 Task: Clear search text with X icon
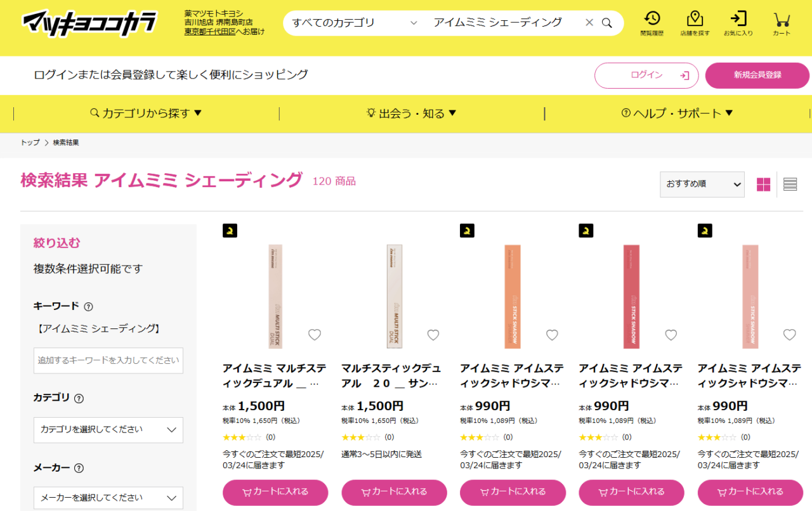coord(589,23)
